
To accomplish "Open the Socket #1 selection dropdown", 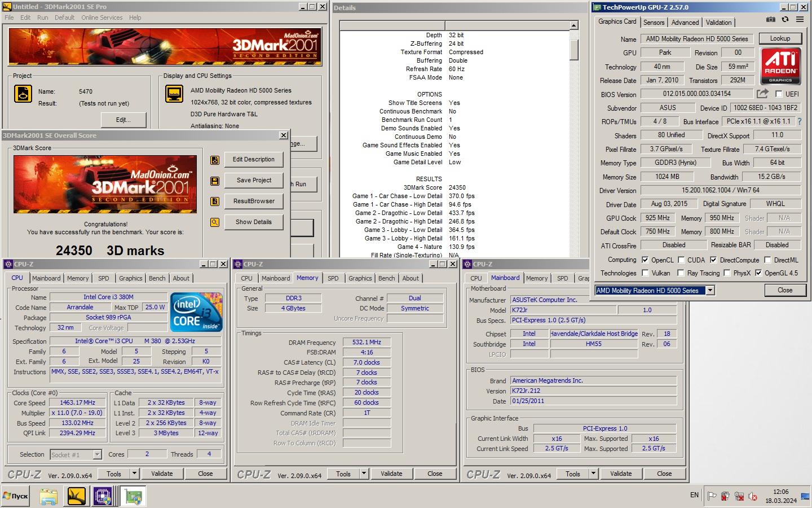I will pos(97,454).
